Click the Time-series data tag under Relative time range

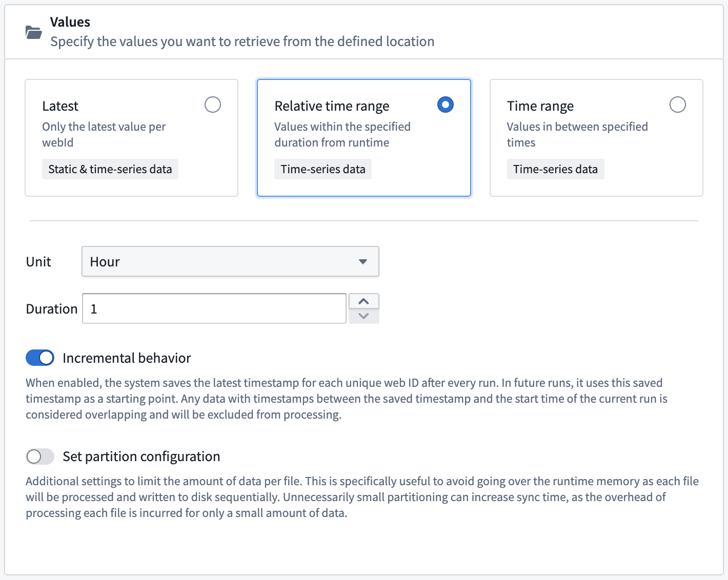pos(323,169)
